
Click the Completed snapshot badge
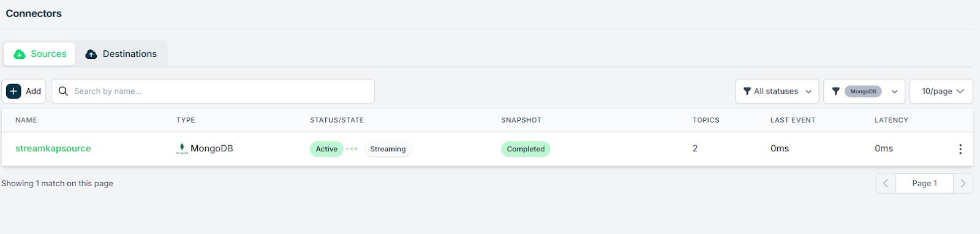point(526,149)
